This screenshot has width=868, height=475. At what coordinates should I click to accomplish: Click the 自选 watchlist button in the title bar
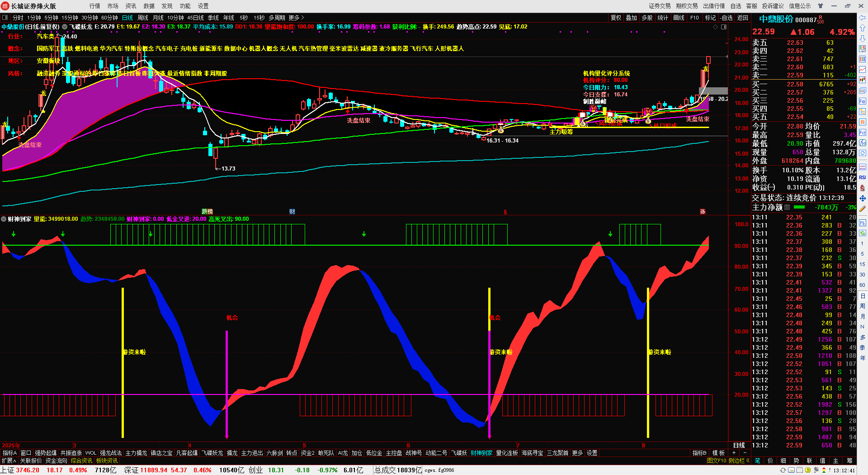point(736,6)
